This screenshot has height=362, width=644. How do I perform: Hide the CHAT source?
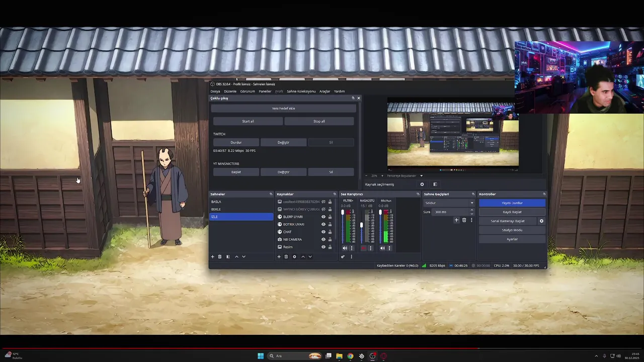[324, 232]
